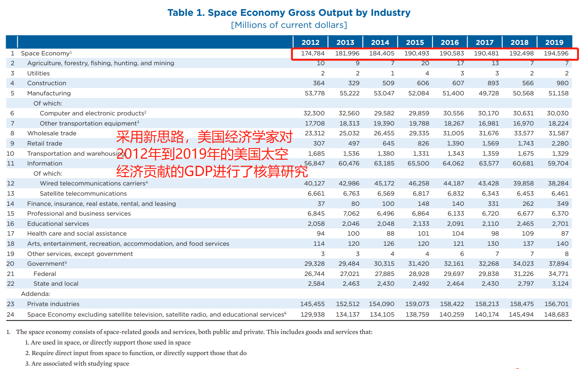The image size is (588, 369).
Task: Click the "Information" row label
Action: pyautogui.click(x=45, y=163)
